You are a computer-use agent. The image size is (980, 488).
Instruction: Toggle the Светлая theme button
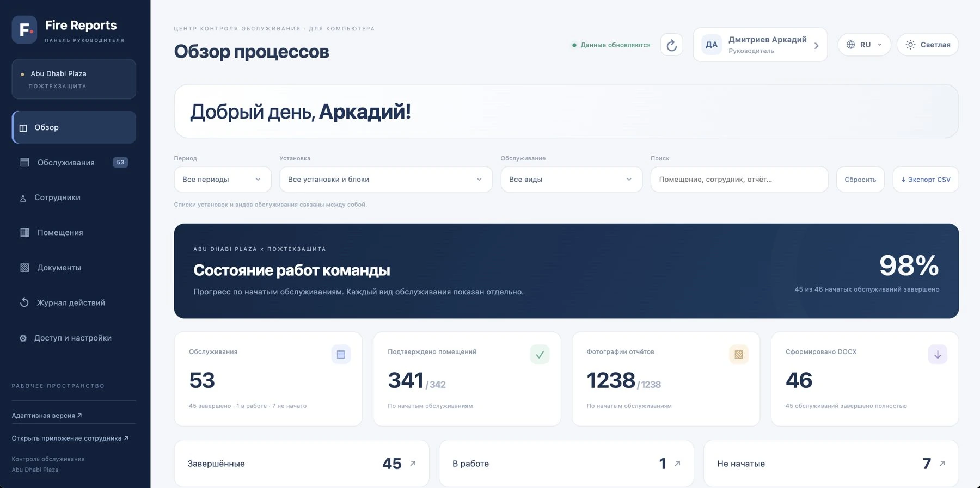click(928, 45)
